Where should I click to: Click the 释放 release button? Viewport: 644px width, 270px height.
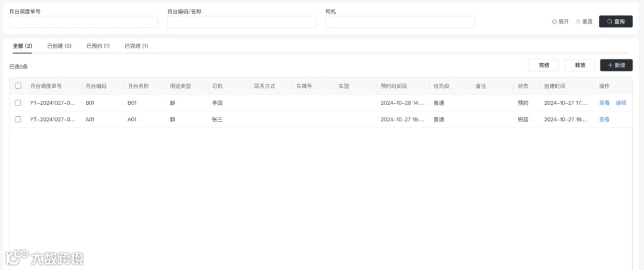coord(580,65)
